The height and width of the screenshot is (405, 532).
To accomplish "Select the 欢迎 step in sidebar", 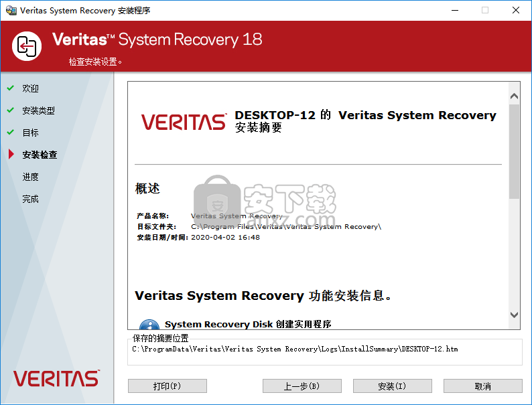I will [31, 88].
